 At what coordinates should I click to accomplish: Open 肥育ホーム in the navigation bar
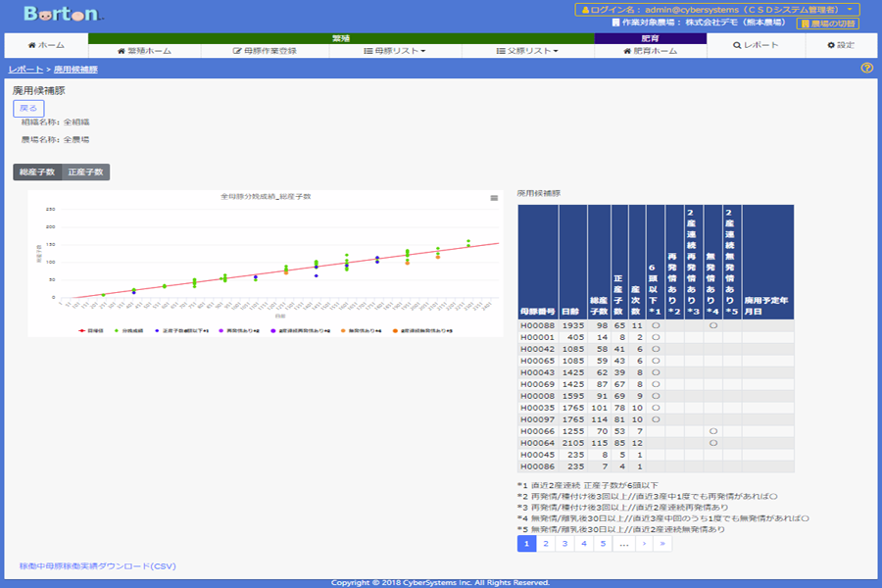click(651, 51)
